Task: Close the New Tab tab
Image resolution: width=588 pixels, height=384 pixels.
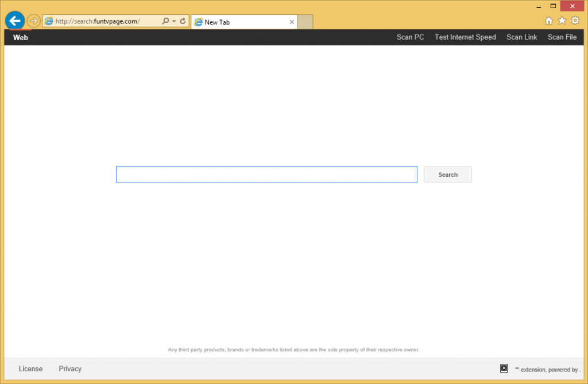Action: click(x=292, y=22)
